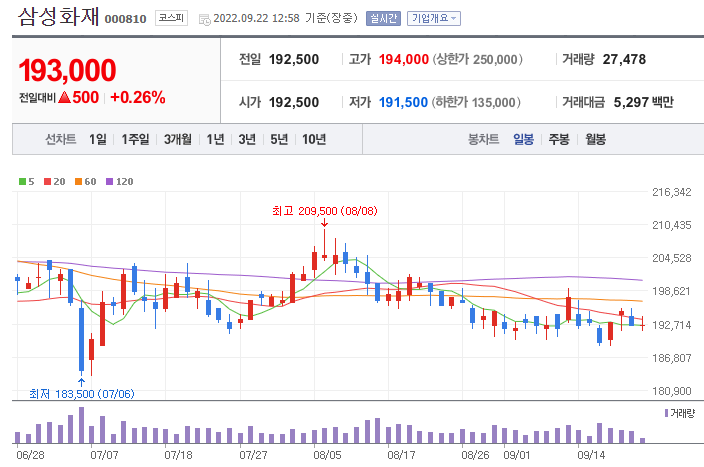
Task: Click the 최저 183,500 (07/06) chart label
Action: click(82, 394)
